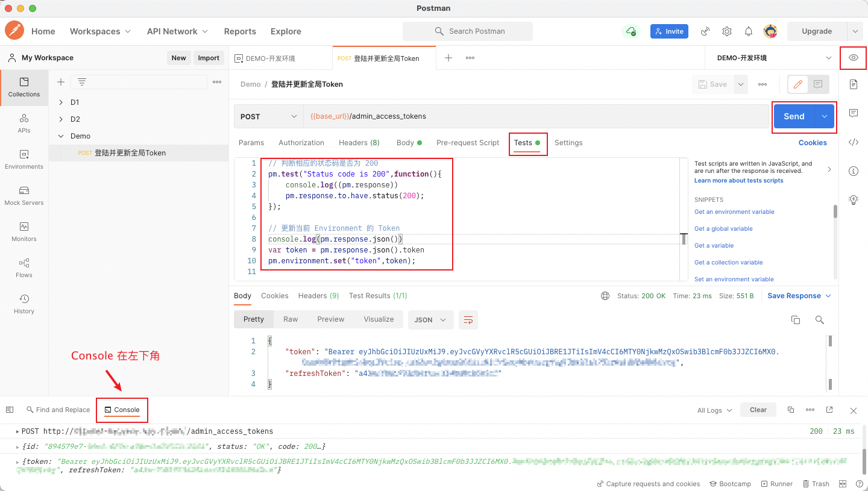Insert the Get a global variable snippet
This screenshot has height=491, width=868.
[x=723, y=229]
